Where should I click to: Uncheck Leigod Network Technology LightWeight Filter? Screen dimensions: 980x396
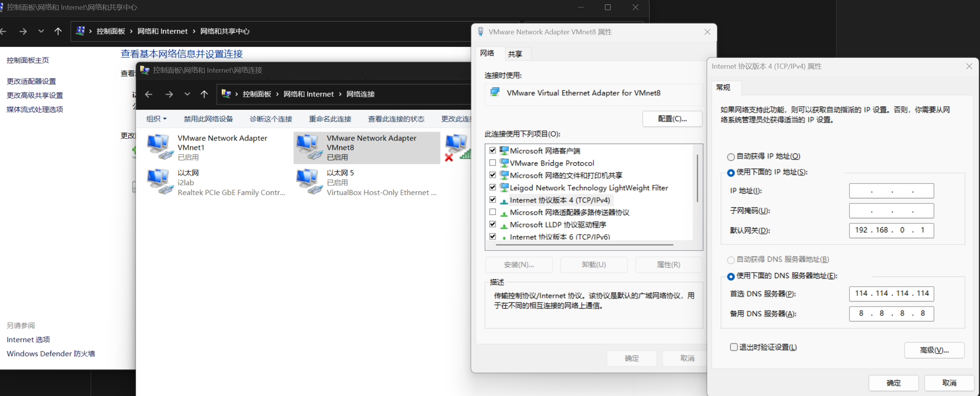493,187
